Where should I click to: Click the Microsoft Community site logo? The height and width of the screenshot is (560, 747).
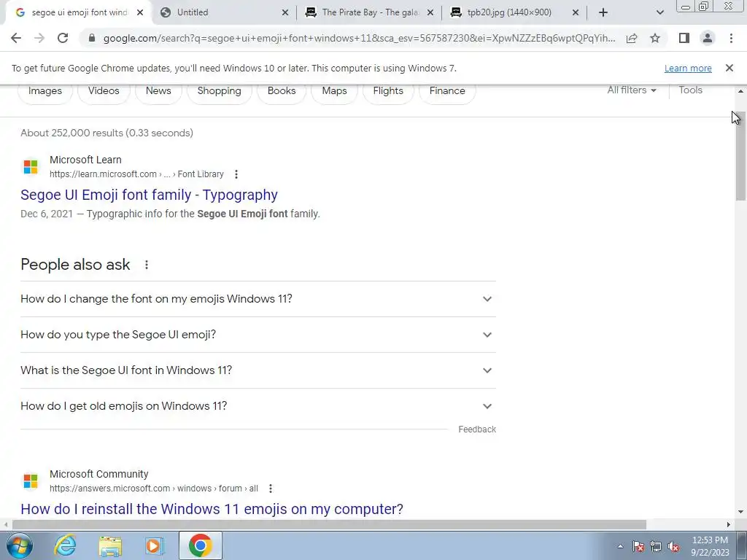tap(31, 481)
